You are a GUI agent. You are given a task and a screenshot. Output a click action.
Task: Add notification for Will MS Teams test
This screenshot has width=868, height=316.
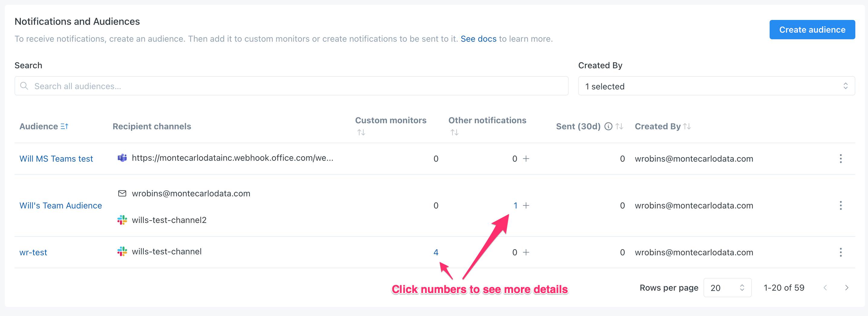point(526,159)
